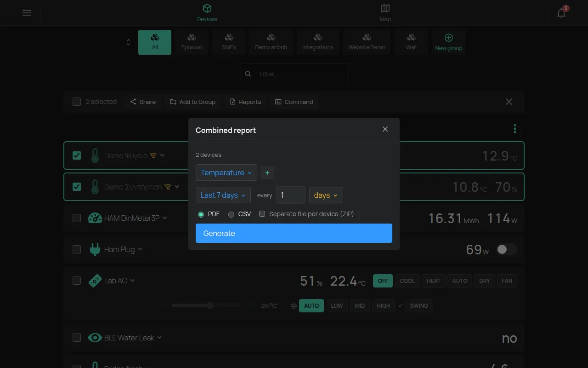Click the Share button
Image resolution: width=588 pixels, height=368 pixels.
click(143, 102)
